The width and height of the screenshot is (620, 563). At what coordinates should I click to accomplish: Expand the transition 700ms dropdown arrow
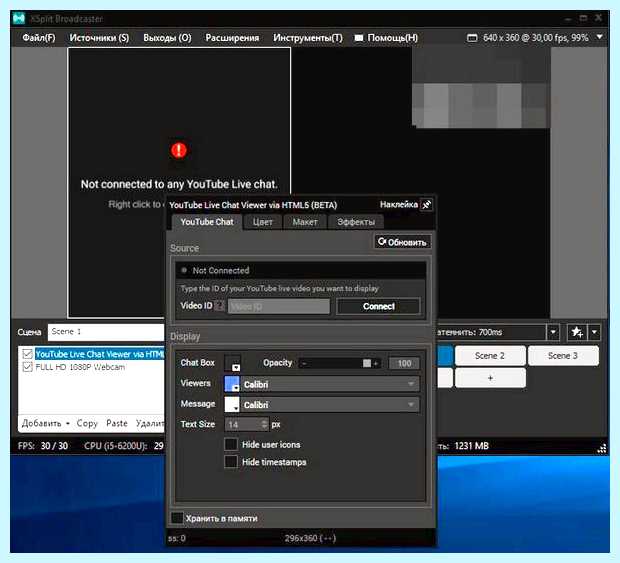[x=553, y=332]
